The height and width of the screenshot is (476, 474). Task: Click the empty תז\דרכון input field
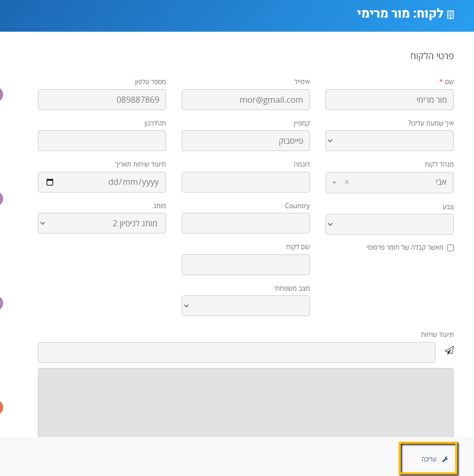[102, 141]
